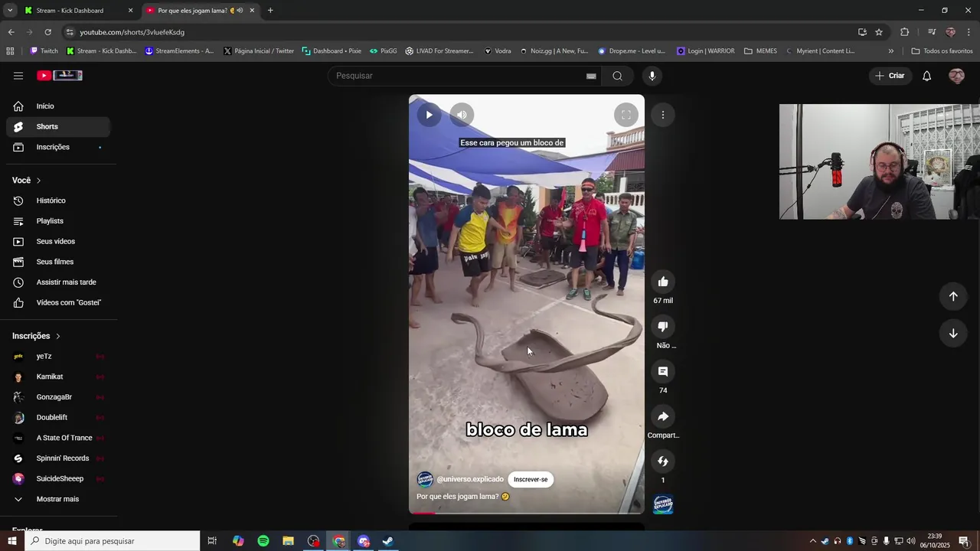The image size is (980, 551).
Task: Show hidden system tray icons
Action: pyautogui.click(x=812, y=541)
